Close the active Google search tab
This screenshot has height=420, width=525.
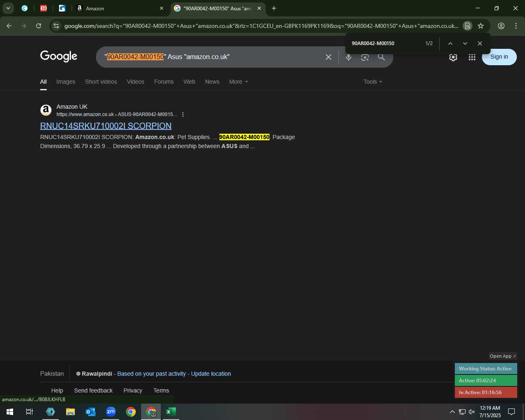click(259, 8)
